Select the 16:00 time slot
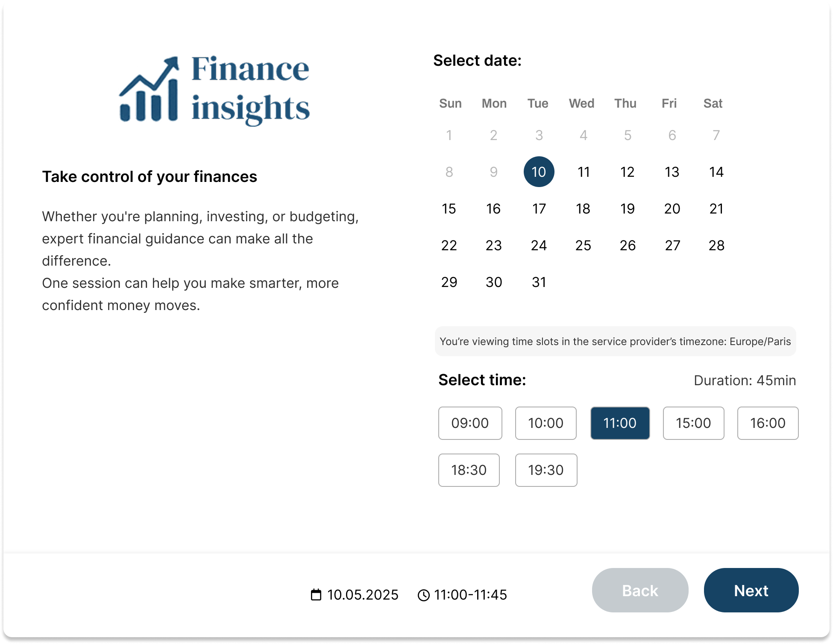 [x=768, y=423]
